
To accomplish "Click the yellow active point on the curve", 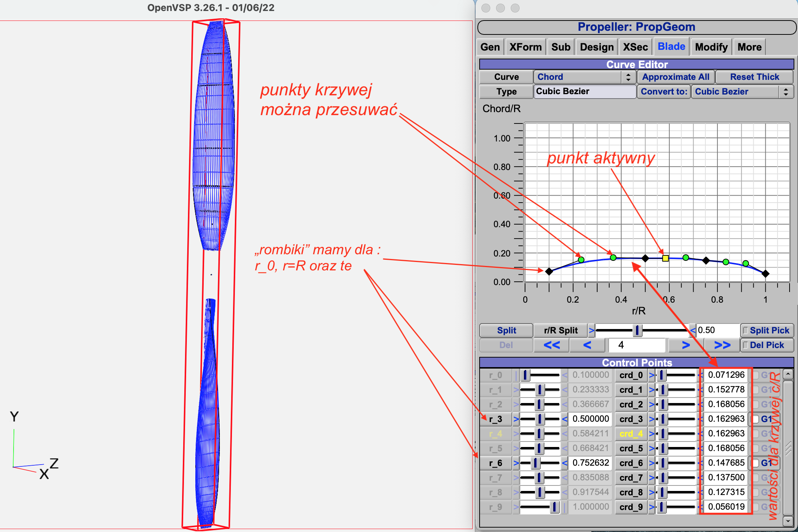I will coord(665,258).
